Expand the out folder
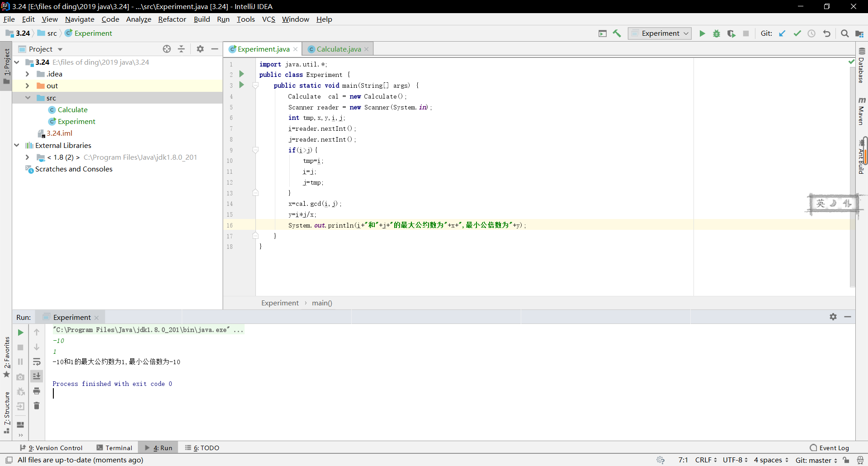The height and width of the screenshot is (466, 868). (x=28, y=86)
